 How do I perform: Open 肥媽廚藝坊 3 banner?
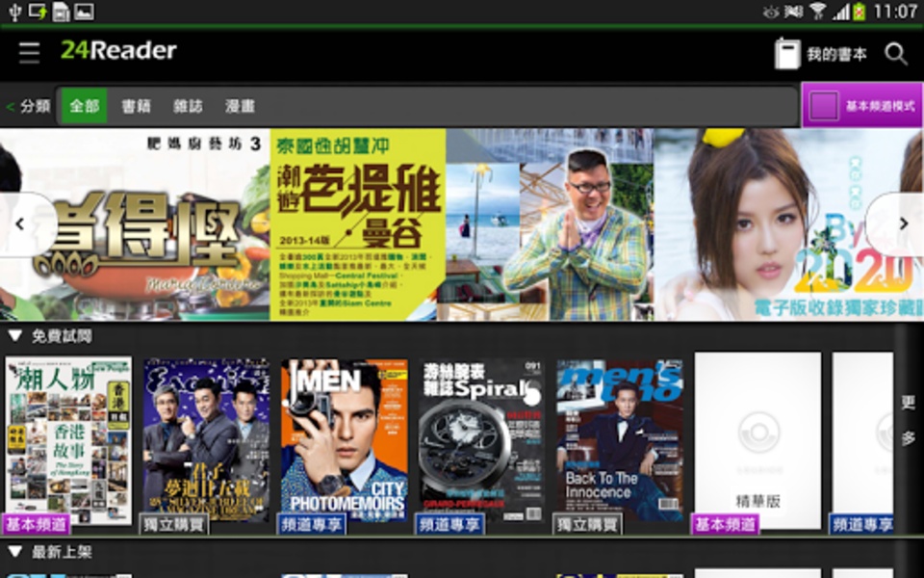[x=135, y=224]
